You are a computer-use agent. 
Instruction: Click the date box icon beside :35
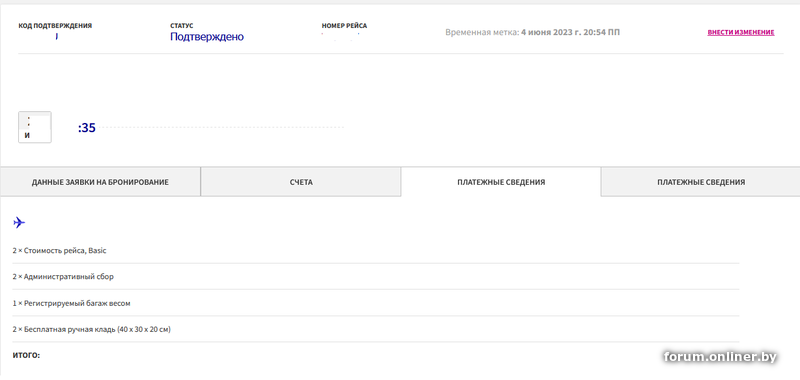pyautogui.click(x=35, y=127)
